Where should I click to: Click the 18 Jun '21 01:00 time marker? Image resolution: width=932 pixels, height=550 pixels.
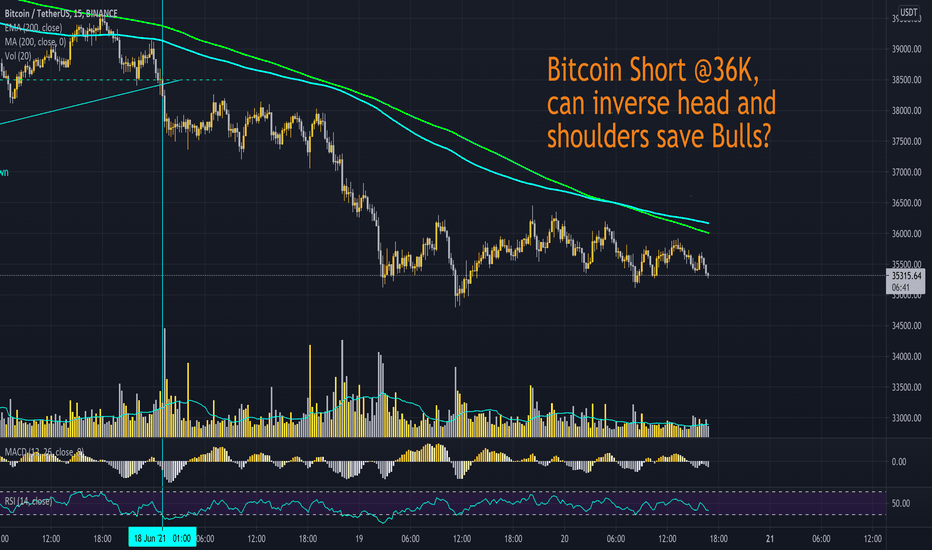pyautogui.click(x=162, y=538)
